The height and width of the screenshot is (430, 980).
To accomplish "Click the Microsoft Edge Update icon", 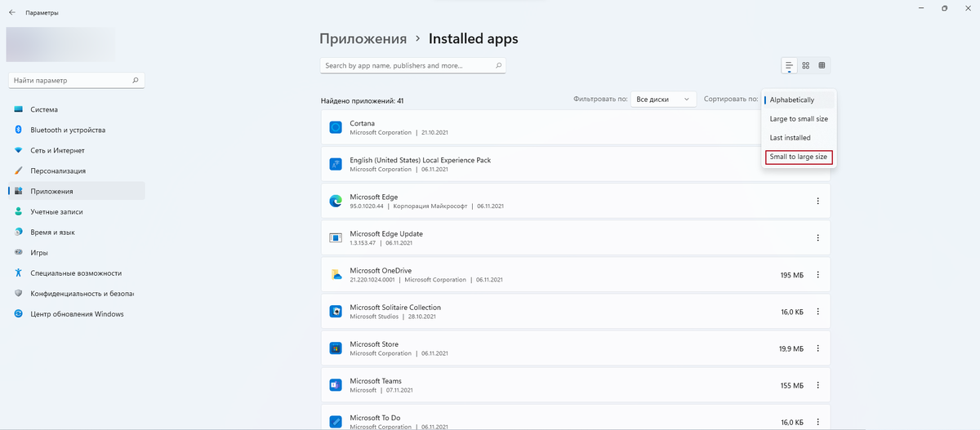I will coord(336,237).
